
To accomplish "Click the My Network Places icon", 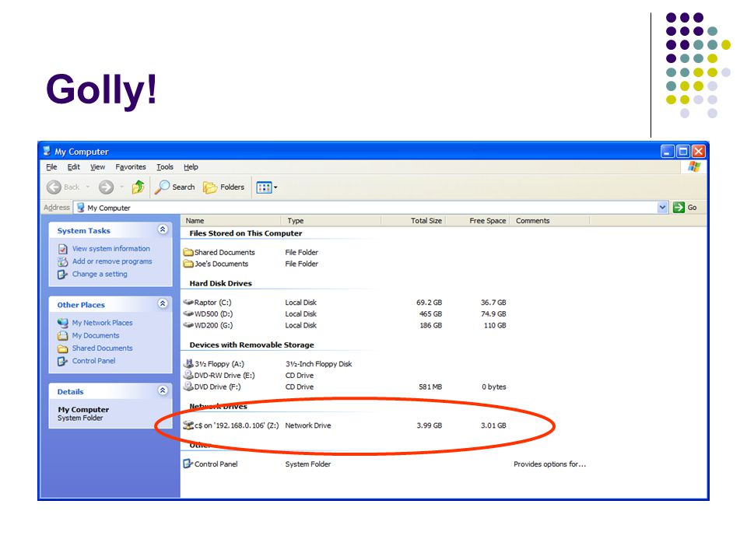I will pyautogui.click(x=63, y=323).
